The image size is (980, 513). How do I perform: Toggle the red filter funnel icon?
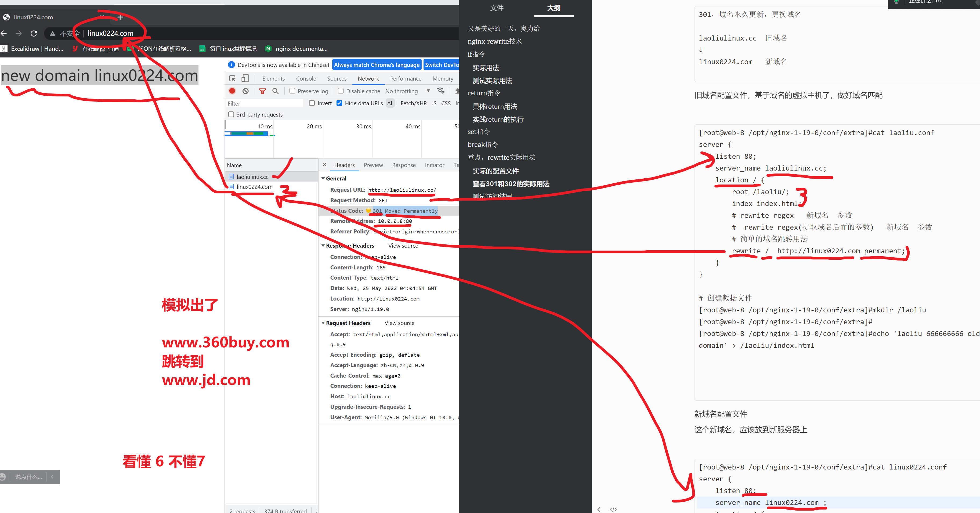point(262,91)
